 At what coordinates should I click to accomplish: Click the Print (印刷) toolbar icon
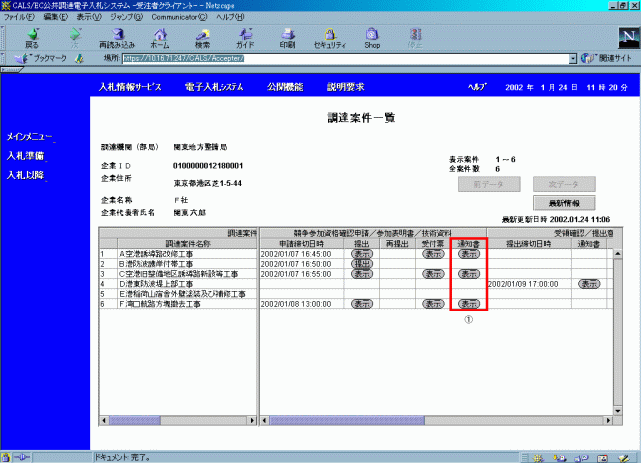click(287, 38)
